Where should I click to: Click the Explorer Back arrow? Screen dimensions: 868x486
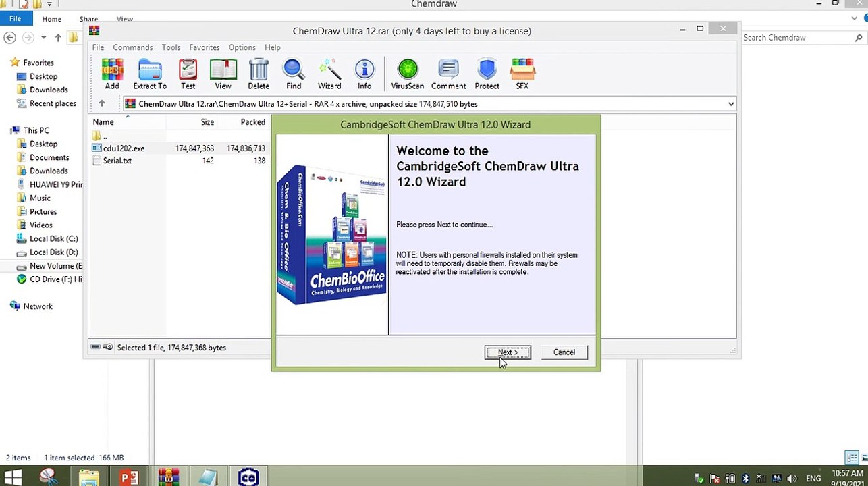10,38
